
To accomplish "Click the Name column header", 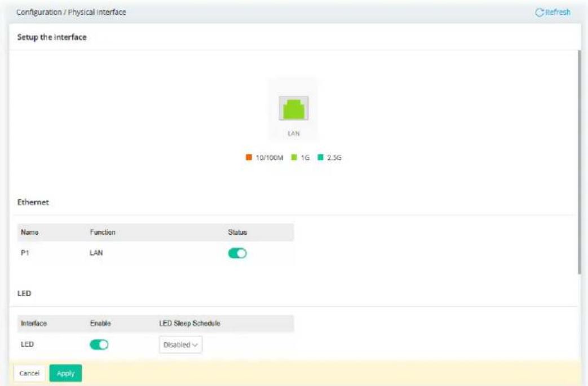I will pyautogui.click(x=30, y=232).
